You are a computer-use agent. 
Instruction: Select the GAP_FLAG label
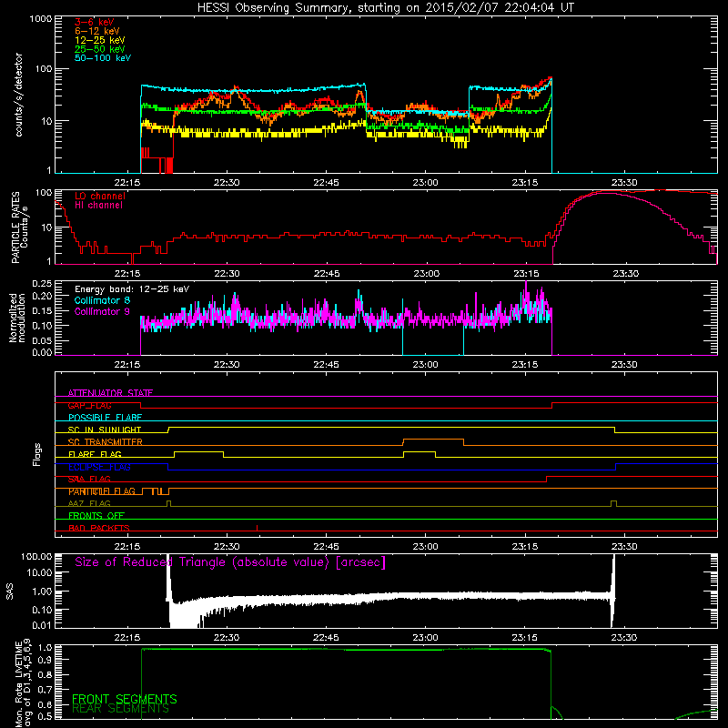89,405
